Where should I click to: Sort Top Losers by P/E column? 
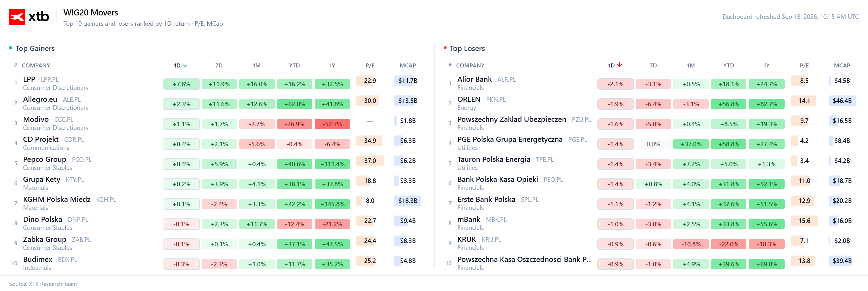click(x=804, y=65)
